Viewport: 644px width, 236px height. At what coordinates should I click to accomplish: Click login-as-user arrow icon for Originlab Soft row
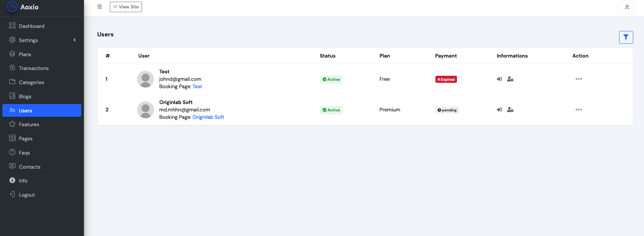click(x=499, y=110)
